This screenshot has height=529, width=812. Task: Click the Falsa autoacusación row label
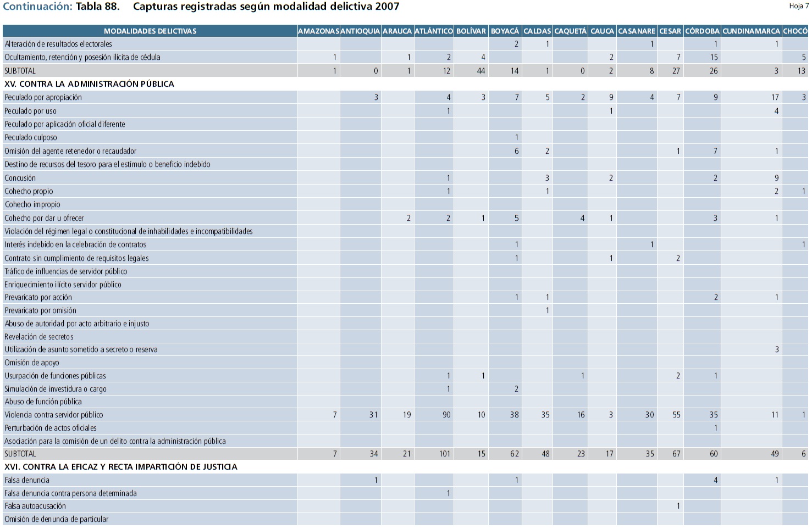[35, 506]
